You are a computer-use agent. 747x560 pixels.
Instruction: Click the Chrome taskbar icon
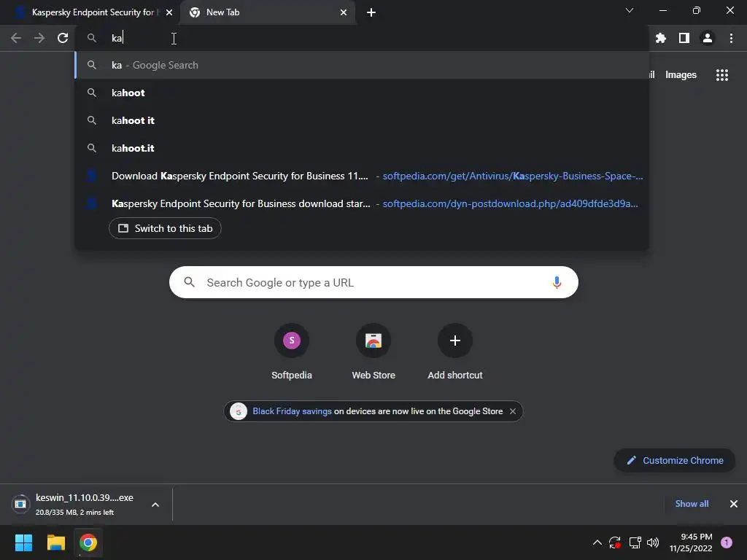88,542
